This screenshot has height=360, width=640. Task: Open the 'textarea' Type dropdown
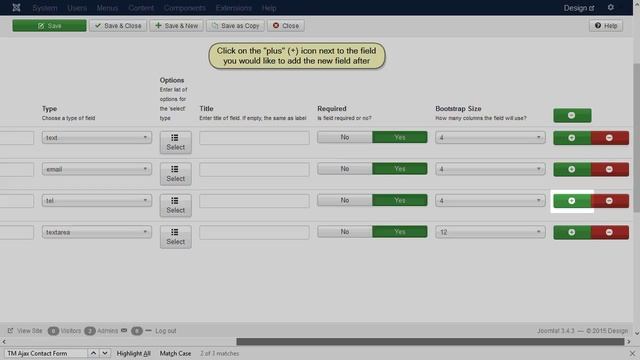[x=97, y=232]
